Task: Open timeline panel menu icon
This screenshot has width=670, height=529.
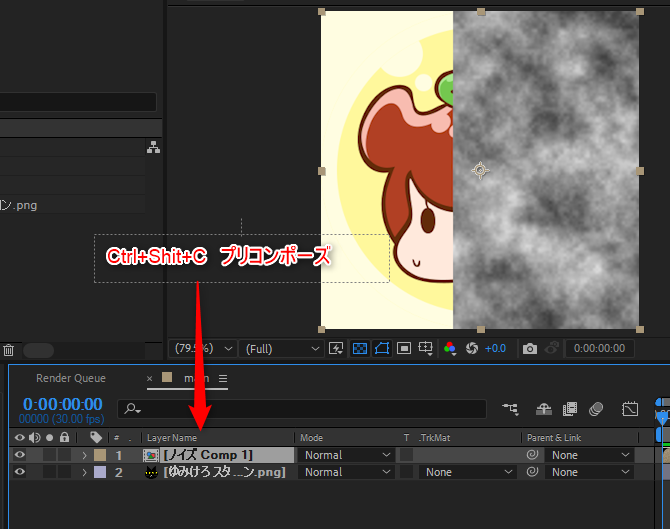Action: tap(223, 379)
